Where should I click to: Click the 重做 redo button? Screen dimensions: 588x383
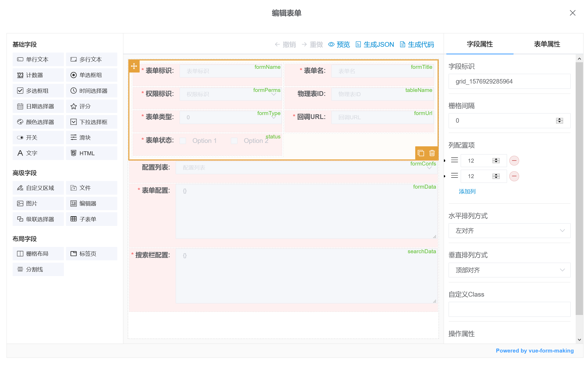(312, 45)
